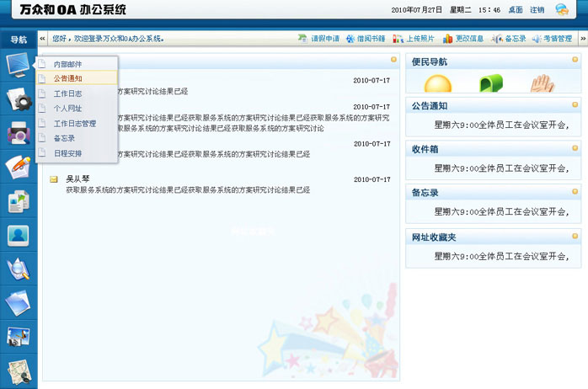
Task: Click the chat bubble icon in header
Action: (562, 10)
